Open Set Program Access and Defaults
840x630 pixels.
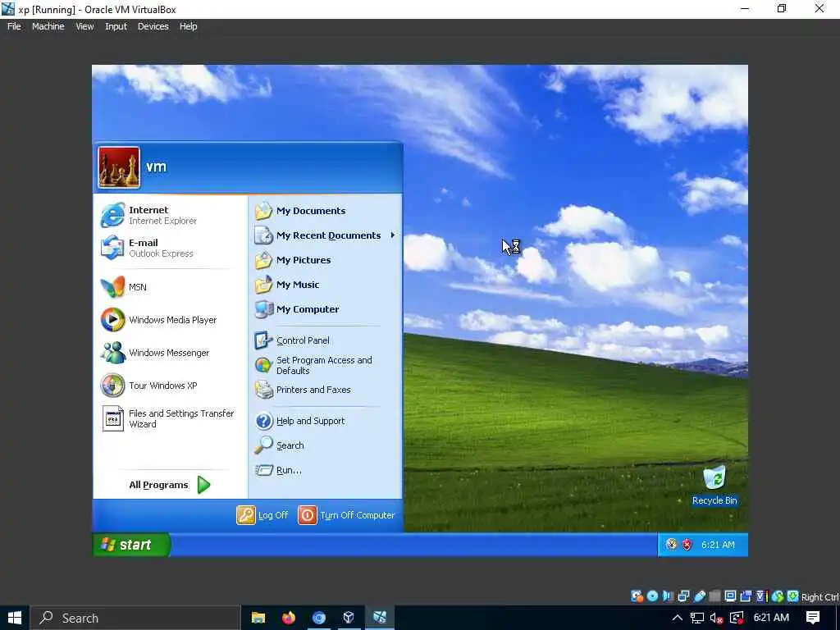(x=313, y=365)
